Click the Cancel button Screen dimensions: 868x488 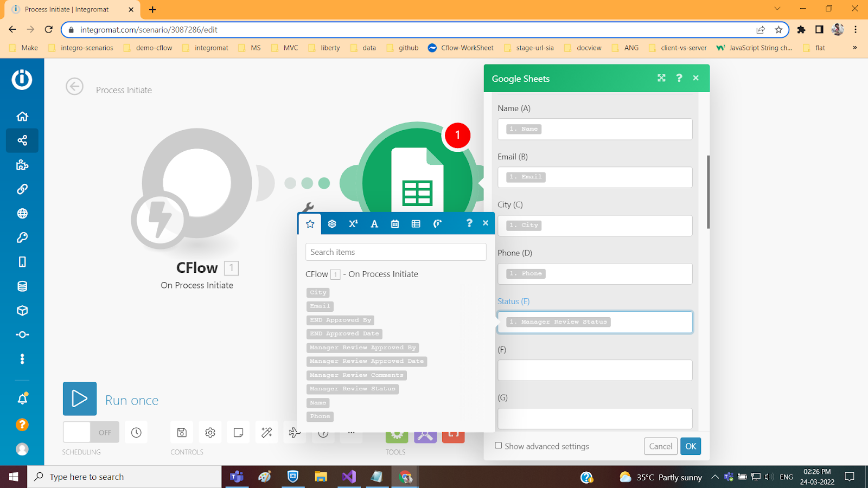[661, 446]
